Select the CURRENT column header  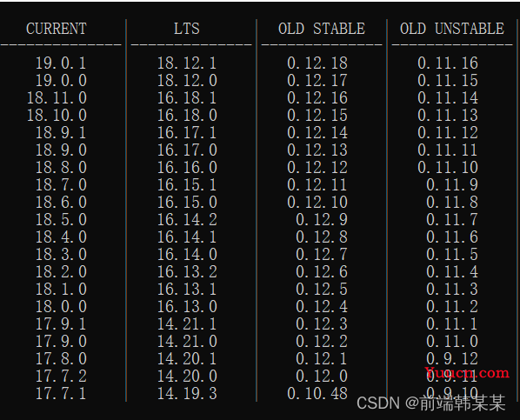coord(57,29)
